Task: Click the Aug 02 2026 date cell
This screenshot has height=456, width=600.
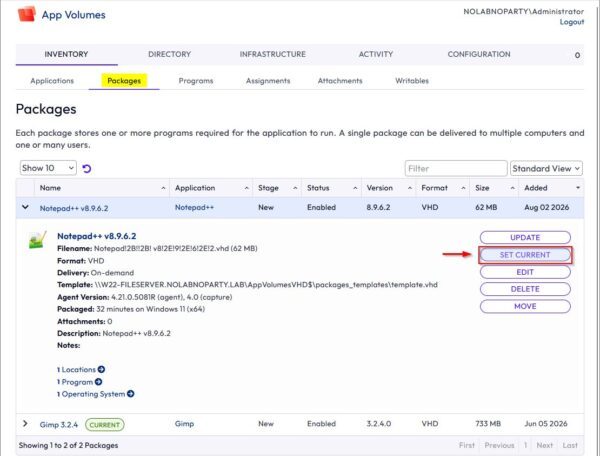Action: point(546,207)
